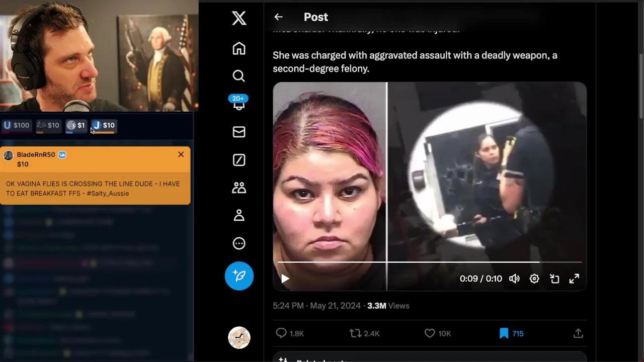Open Messages envelope icon
Image resolution: width=644 pixels, height=362 pixels.
click(x=239, y=132)
